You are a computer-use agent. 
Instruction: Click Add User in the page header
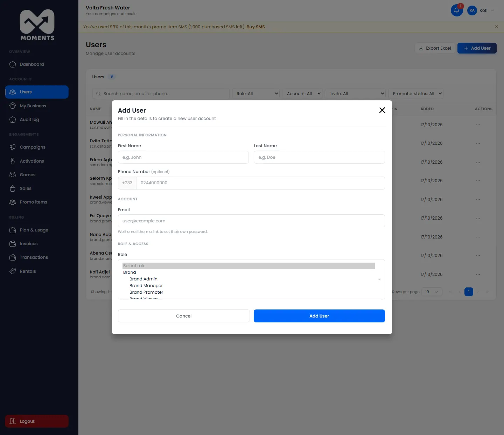[477, 48]
